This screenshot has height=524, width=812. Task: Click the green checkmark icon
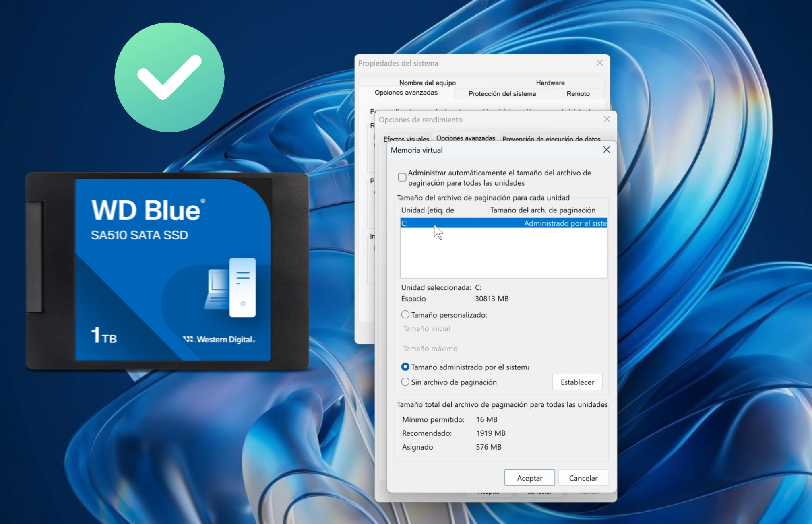169,77
